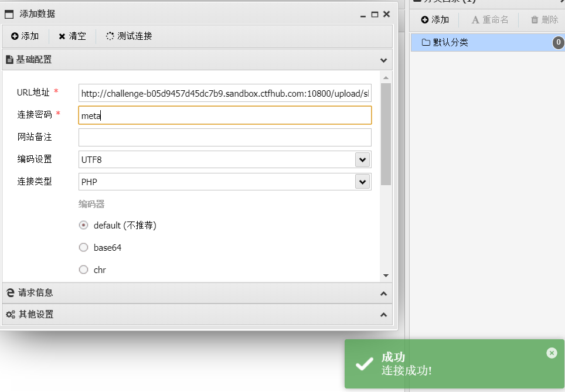Select the base64 encoder radio button
Viewport: 565px width, 392px height.
tap(84, 247)
